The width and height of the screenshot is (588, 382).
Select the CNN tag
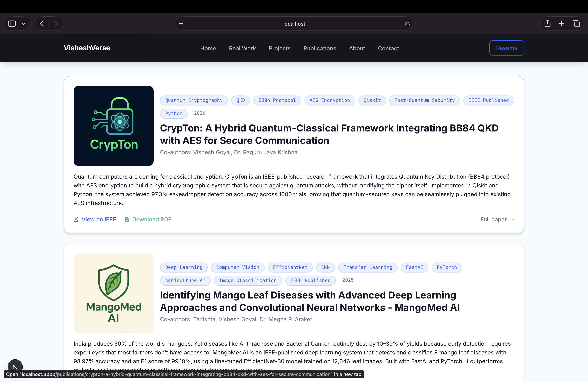coord(325,268)
